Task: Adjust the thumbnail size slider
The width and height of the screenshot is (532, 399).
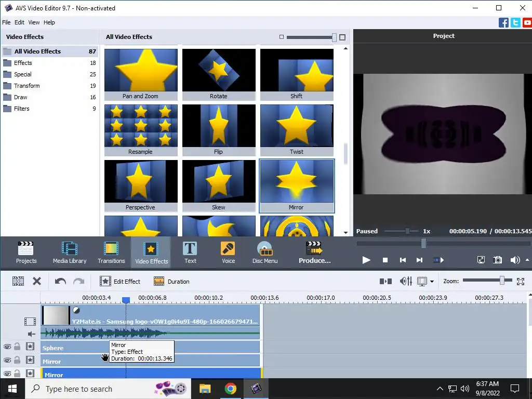Action: [x=334, y=37]
